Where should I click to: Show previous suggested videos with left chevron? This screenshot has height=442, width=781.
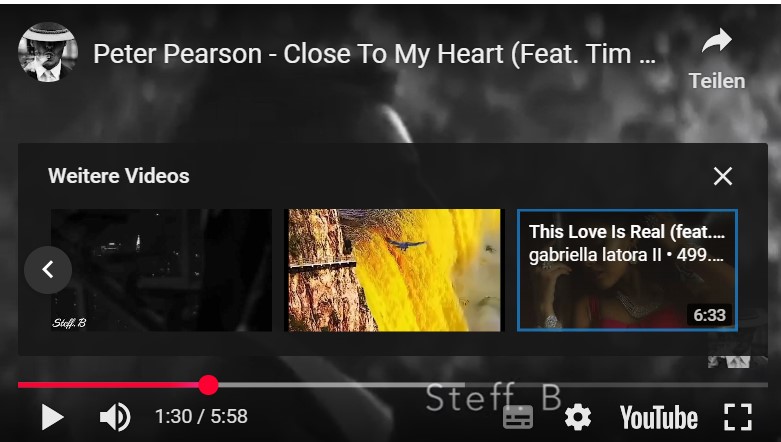(x=48, y=270)
